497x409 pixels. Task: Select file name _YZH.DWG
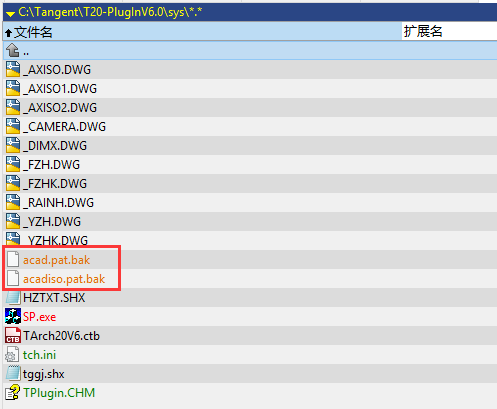pos(52,222)
